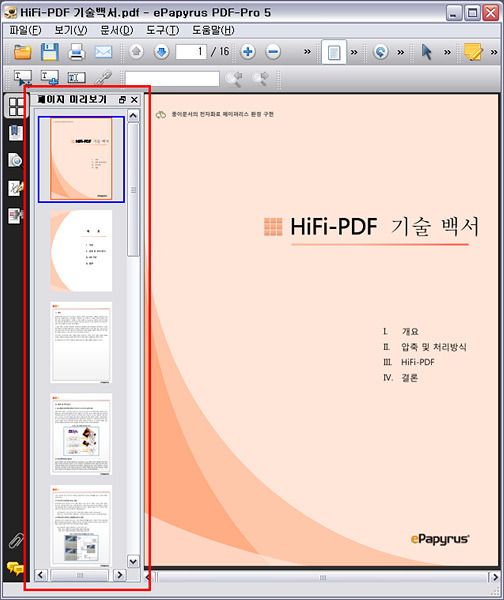Click the link tool chain icon

(x=103, y=78)
